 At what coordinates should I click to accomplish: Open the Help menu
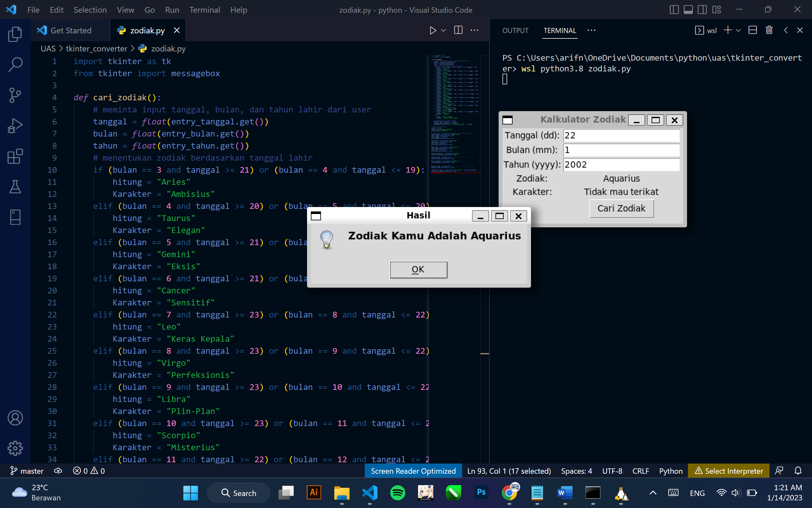239,10
